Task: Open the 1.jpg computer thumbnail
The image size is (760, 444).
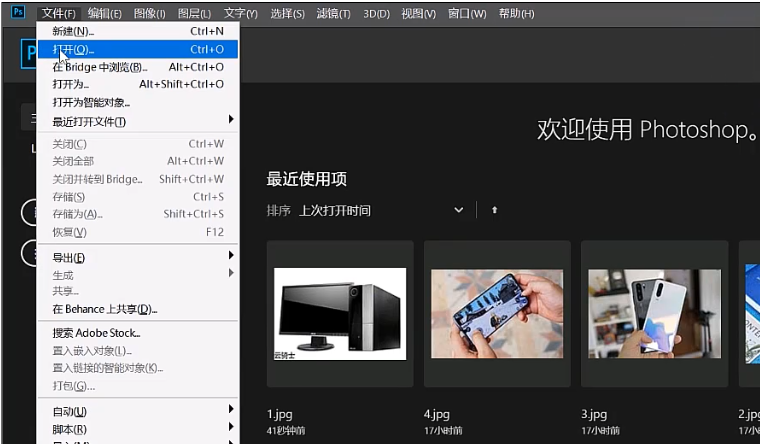Action: (x=340, y=313)
